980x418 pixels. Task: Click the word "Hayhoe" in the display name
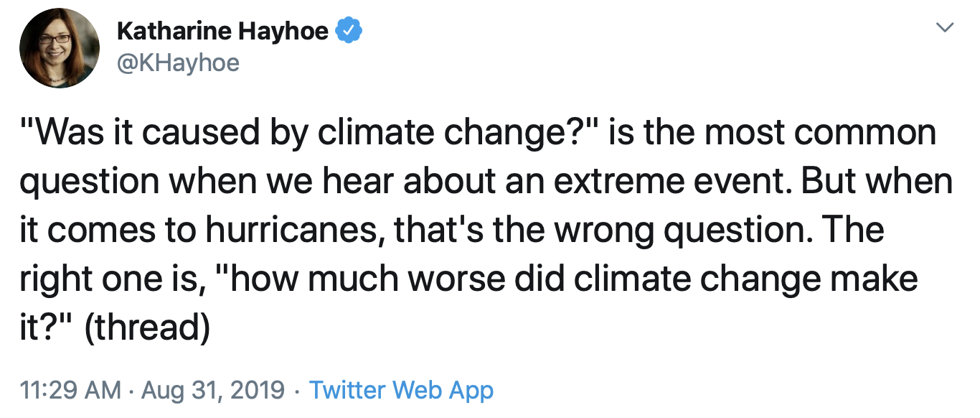[286, 32]
